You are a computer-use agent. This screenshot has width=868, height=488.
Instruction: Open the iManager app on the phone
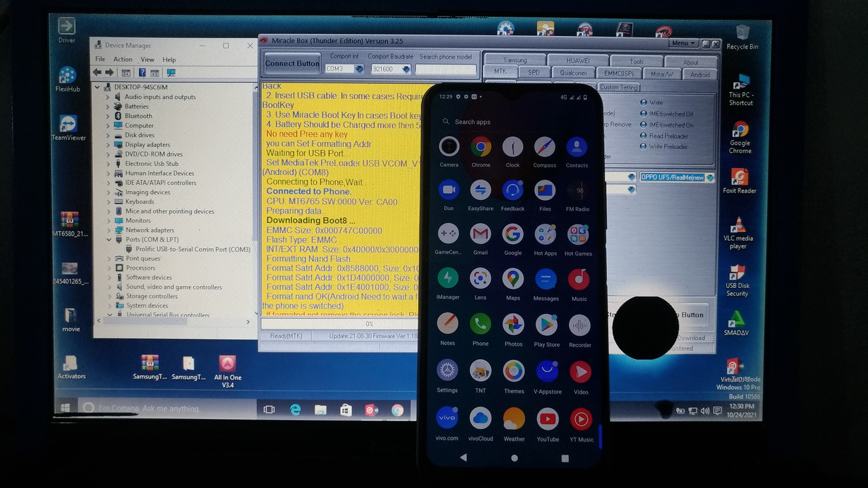[x=448, y=279]
